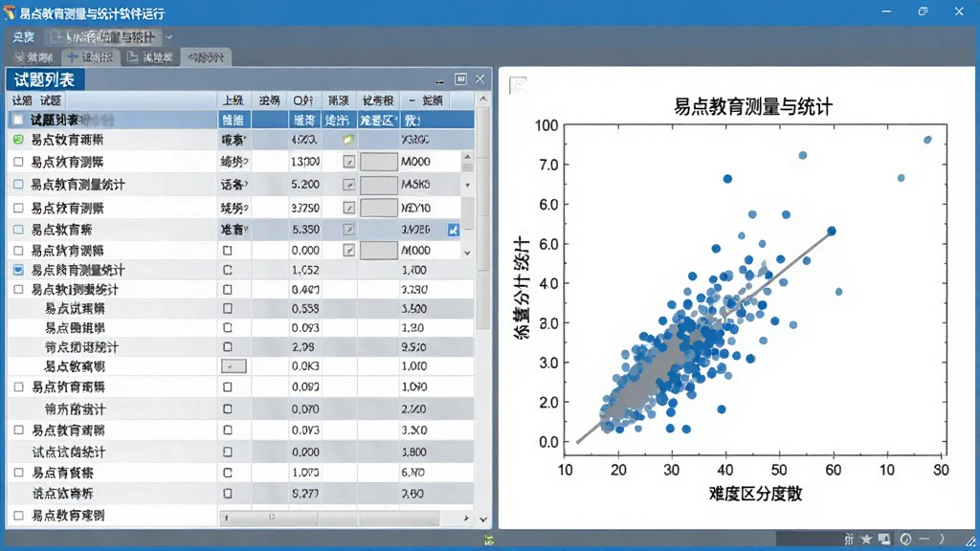Click the gray input field in the 5.200 row

click(379, 185)
